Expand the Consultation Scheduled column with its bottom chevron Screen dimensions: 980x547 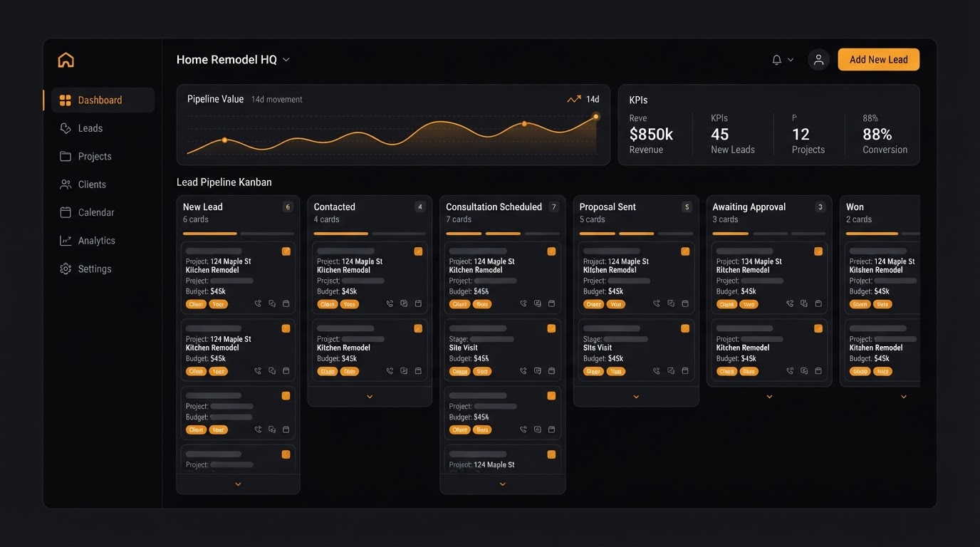pos(503,484)
